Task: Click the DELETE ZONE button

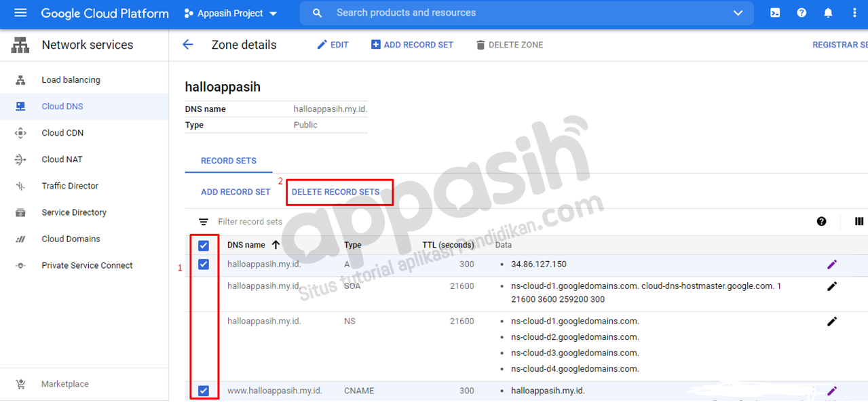Action: [x=509, y=45]
